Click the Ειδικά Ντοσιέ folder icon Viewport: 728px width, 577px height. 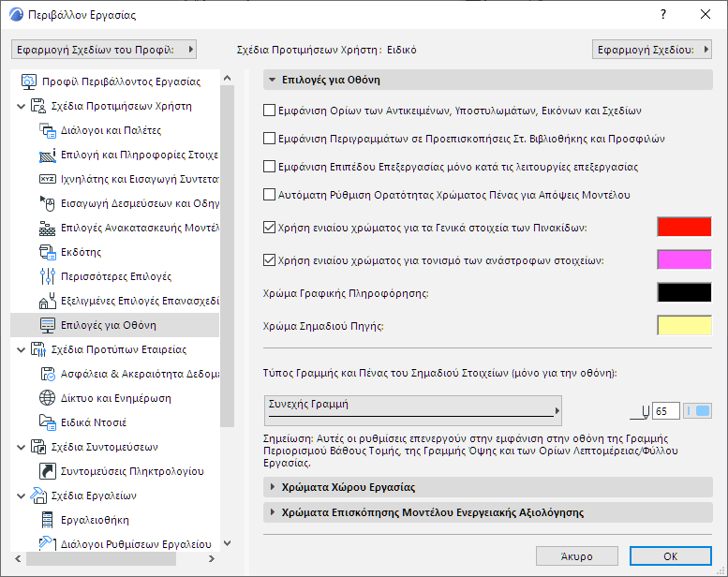(48, 422)
